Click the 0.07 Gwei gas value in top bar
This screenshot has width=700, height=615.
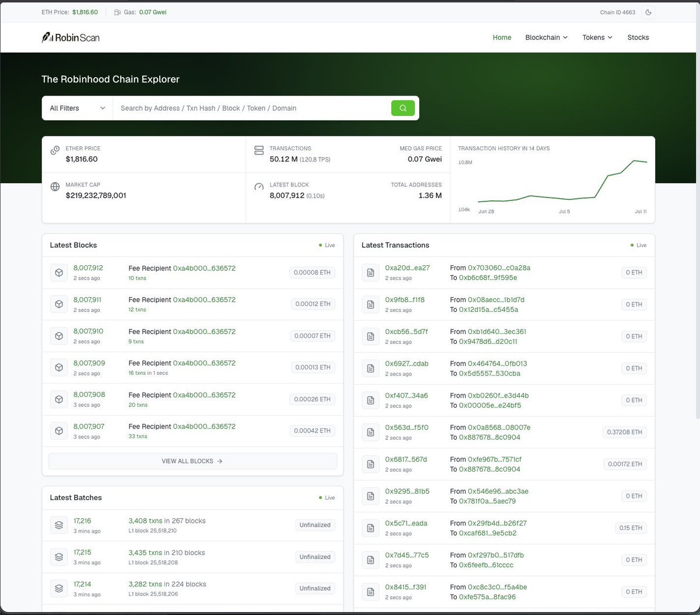click(x=153, y=12)
